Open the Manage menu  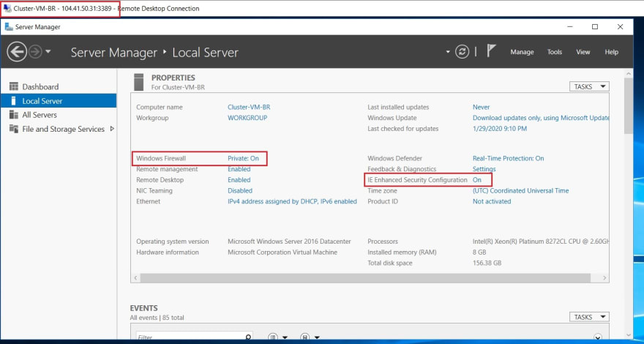pyautogui.click(x=522, y=52)
